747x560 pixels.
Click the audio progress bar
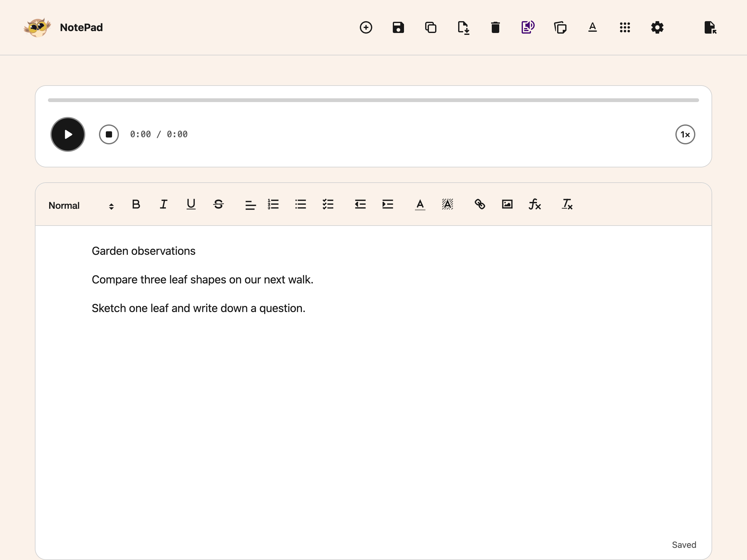pos(373,100)
